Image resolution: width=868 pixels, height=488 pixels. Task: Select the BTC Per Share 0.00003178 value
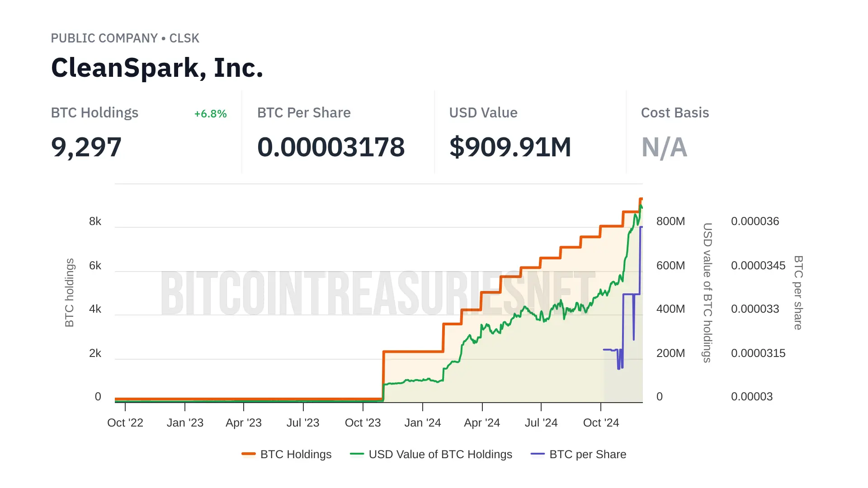click(331, 147)
